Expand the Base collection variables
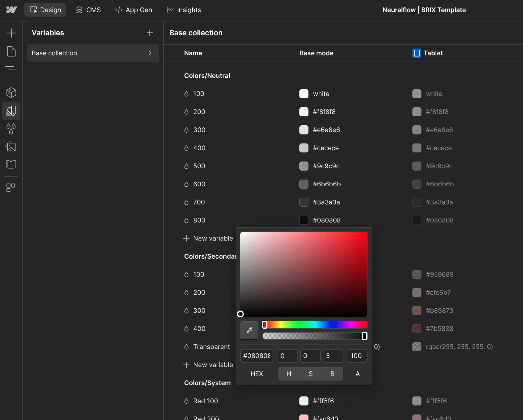Image resolution: width=523 pixels, height=420 pixels. coord(150,53)
